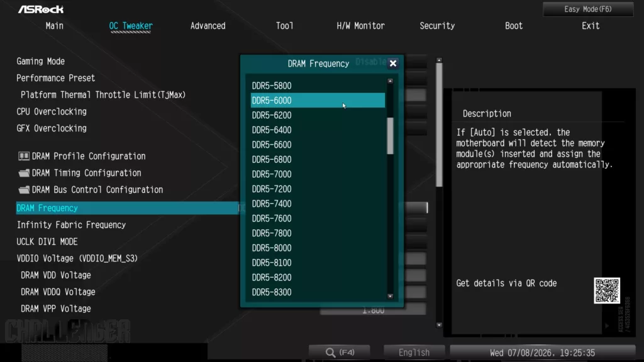Click popup list scroll-up arrow
The image size is (644, 362).
click(390, 81)
